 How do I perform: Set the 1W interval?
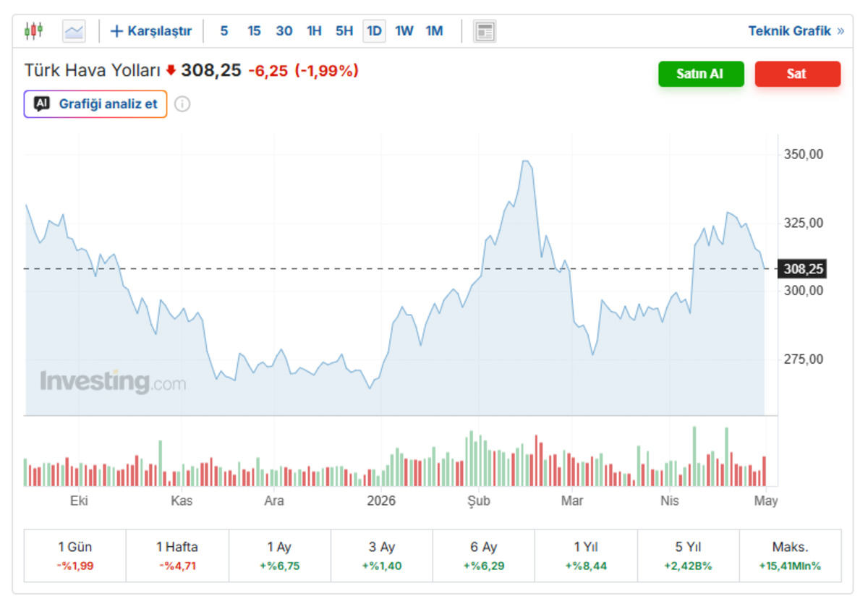pos(404,31)
